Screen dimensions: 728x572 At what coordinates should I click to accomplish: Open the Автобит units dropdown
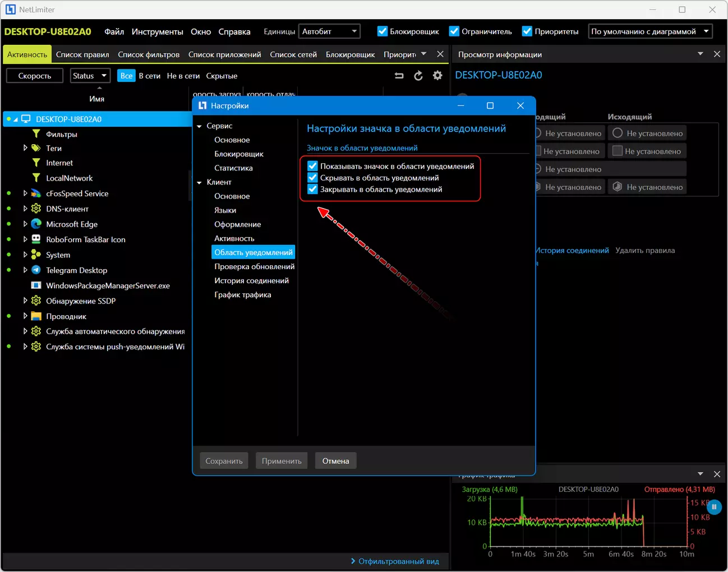coord(329,31)
